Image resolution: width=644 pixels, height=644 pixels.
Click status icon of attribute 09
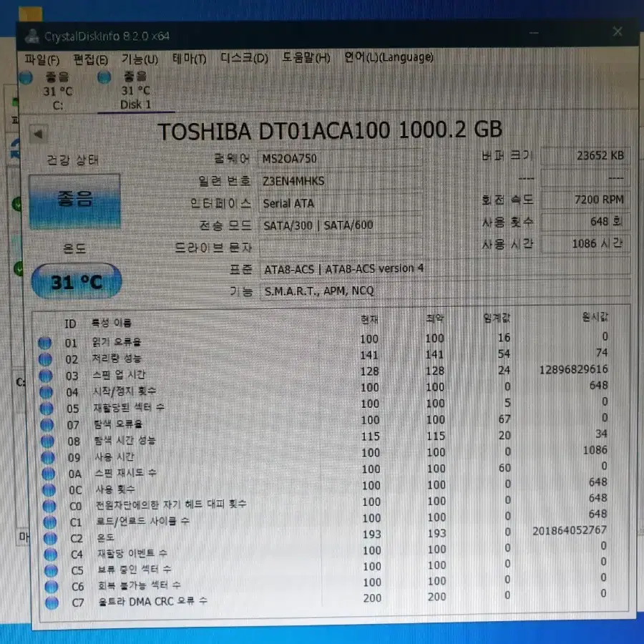tap(48, 457)
